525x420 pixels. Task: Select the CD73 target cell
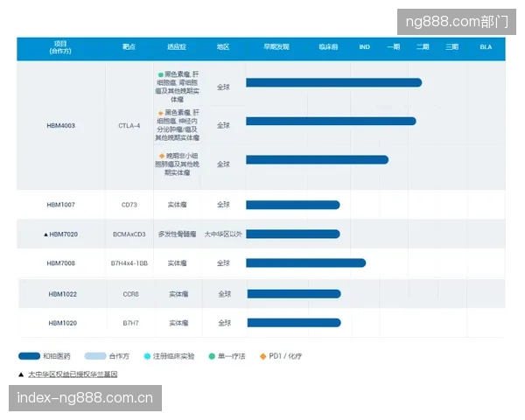tap(129, 205)
